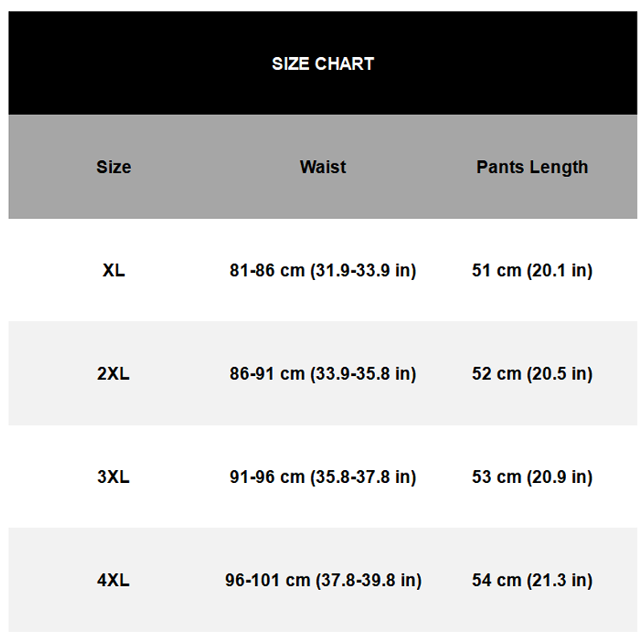Click the 3XL size cell
Image resolution: width=644 pixels, height=644 pixels.
pos(114,477)
